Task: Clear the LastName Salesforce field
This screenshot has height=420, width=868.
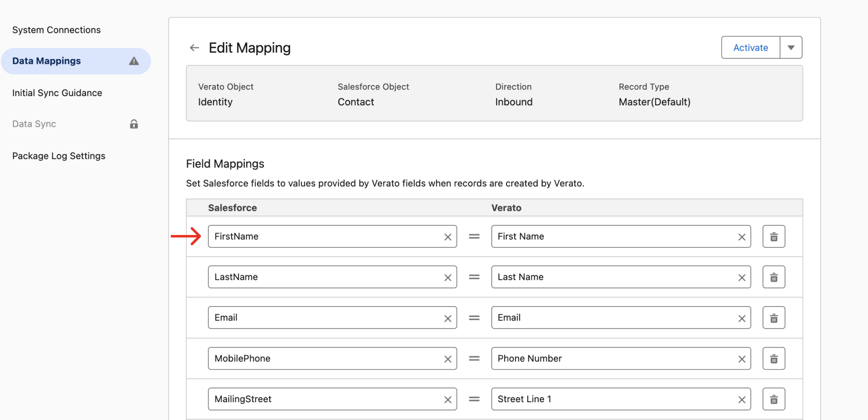Action: pyautogui.click(x=447, y=277)
